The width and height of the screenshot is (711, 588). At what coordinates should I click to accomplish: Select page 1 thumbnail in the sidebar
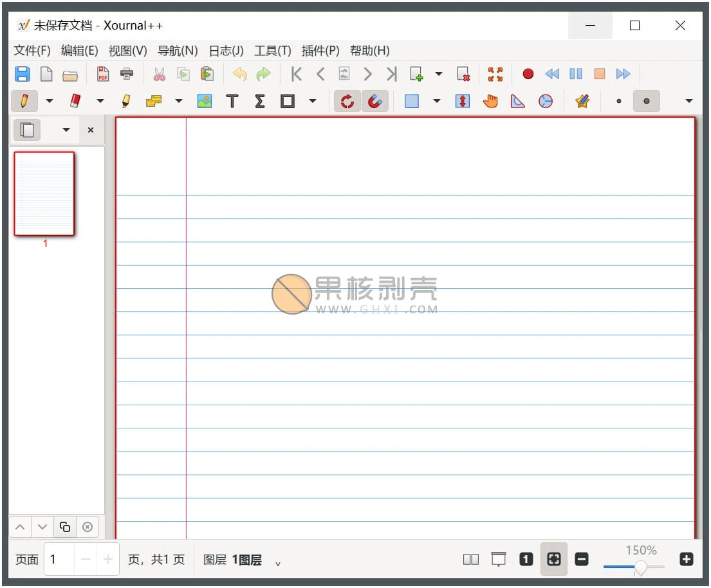point(44,193)
